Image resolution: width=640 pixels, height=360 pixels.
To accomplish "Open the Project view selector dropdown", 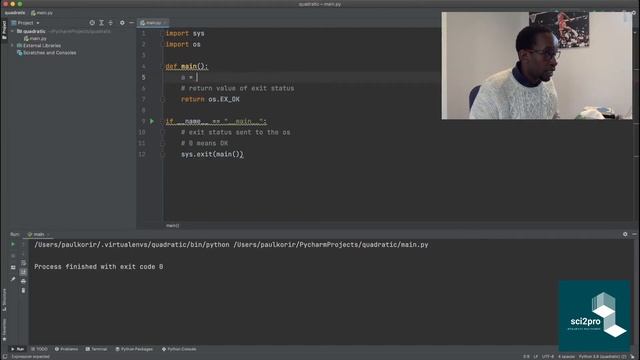I will [28, 23].
